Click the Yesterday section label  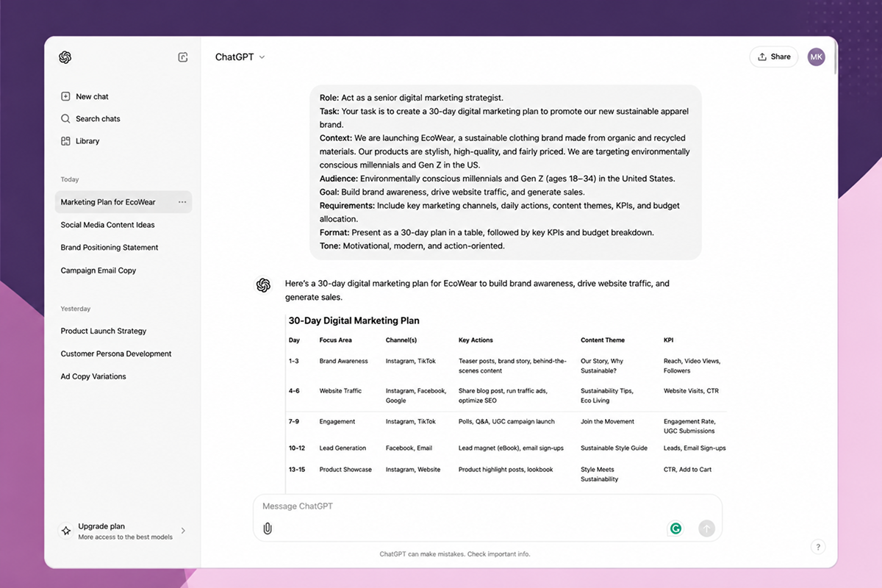[x=75, y=309]
